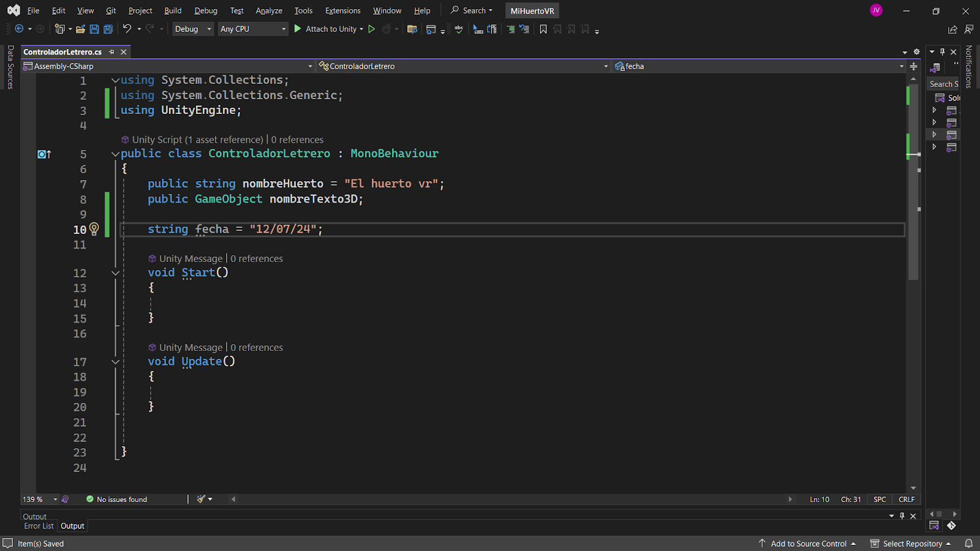This screenshot has width=980, height=551.
Task: Click the bookmark icon in the toolbar
Action: (x=543, y=29)
